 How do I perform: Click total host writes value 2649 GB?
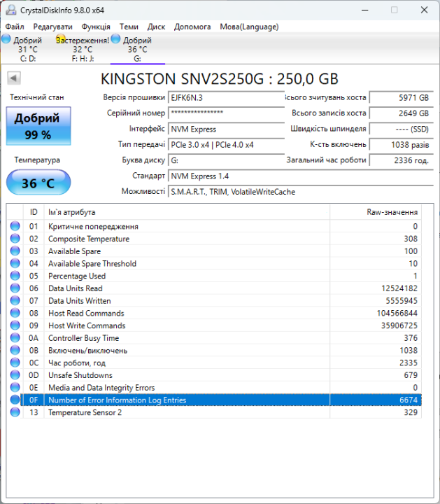point(402,113)
